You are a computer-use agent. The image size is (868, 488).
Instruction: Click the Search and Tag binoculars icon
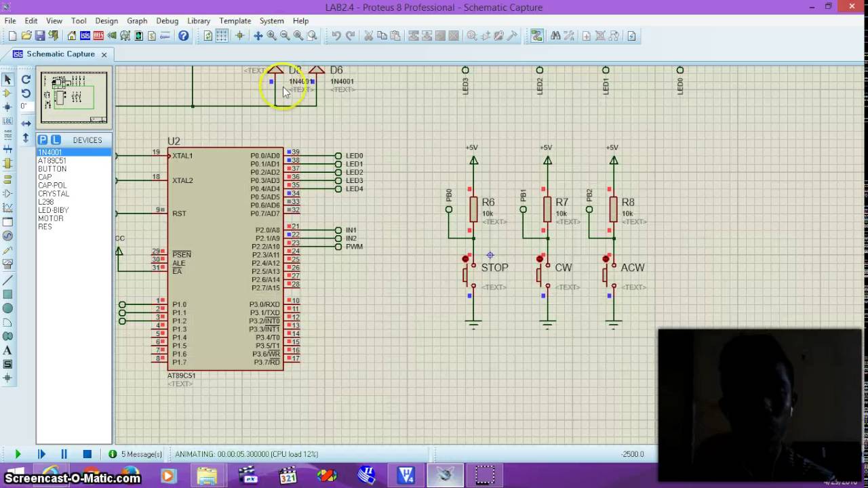click(x=555, y=36)
